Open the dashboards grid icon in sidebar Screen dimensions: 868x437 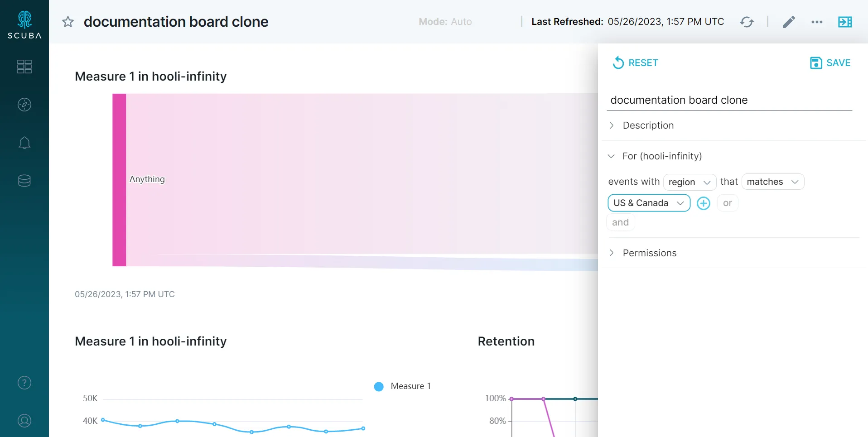click(24, 67)
